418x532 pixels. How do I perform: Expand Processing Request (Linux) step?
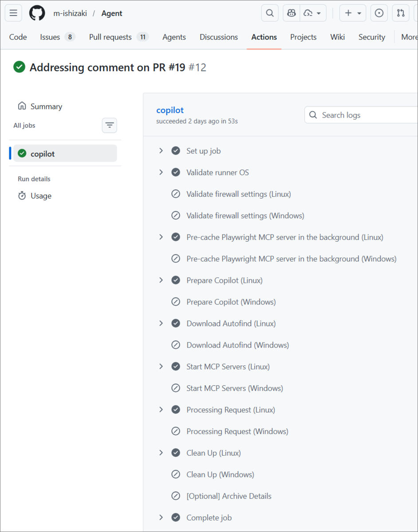pos(161,410)
